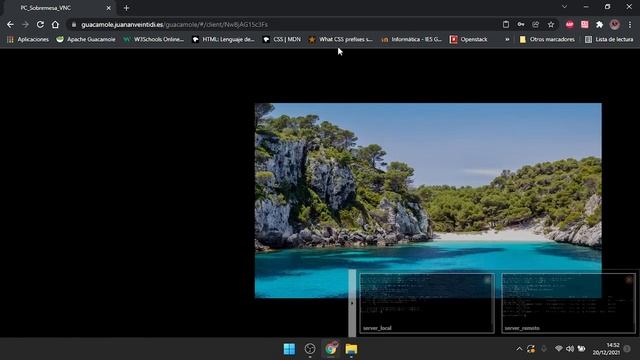Screen dimensions: 640x360
Task: Open the clock showing 14:52
Action: 606,349
